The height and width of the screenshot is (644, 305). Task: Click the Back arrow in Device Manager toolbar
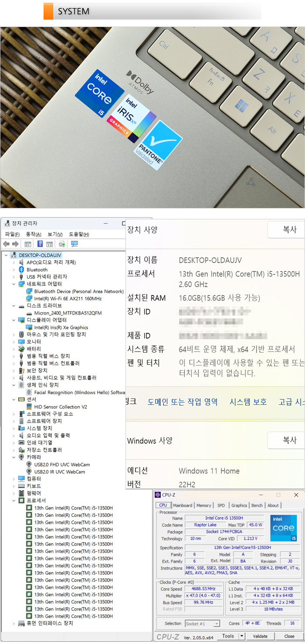pyautogui.click(x=6, y=244)
